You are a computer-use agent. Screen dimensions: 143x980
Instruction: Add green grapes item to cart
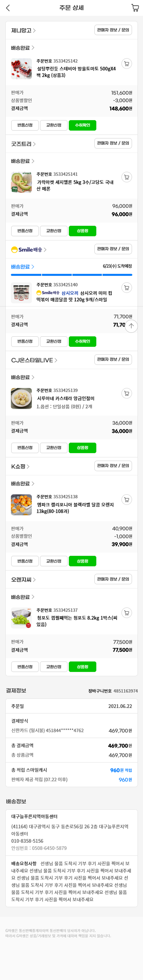tap(127, 613)
